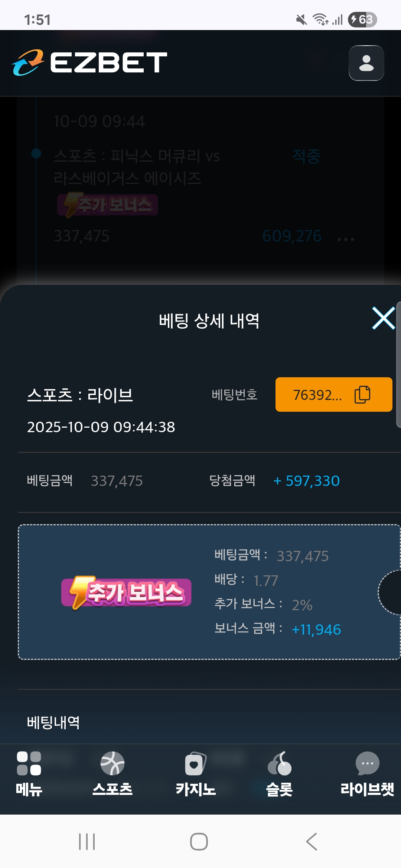
Task: Tap the EZBET logo
Action: click(x=89, y=62)
